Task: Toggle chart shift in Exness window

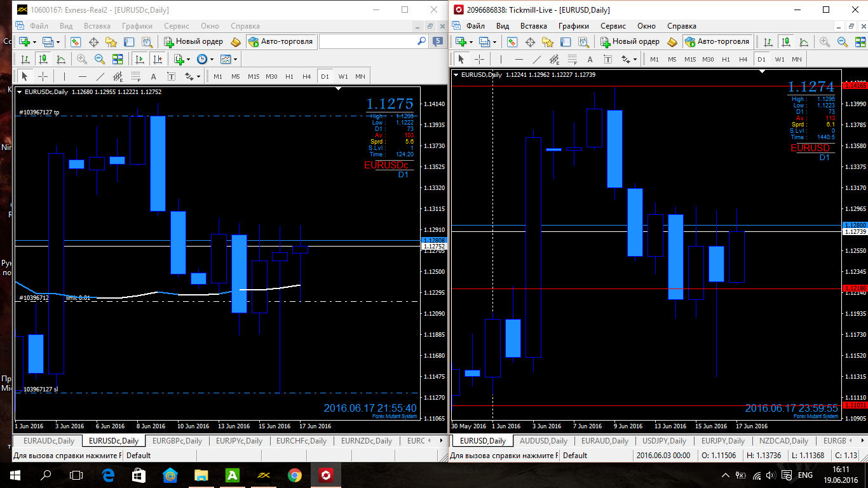Action: pyautogui.click(x=157, y=59)
